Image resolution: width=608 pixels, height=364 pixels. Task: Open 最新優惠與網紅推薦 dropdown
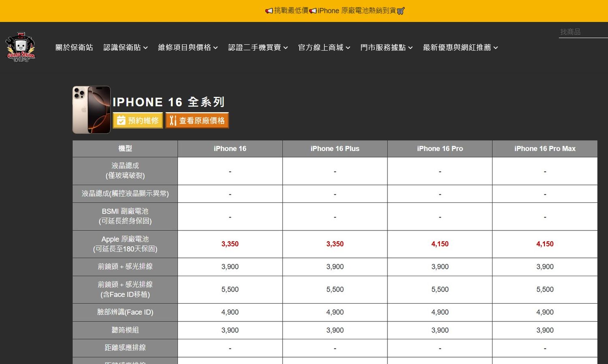point(460,47)
